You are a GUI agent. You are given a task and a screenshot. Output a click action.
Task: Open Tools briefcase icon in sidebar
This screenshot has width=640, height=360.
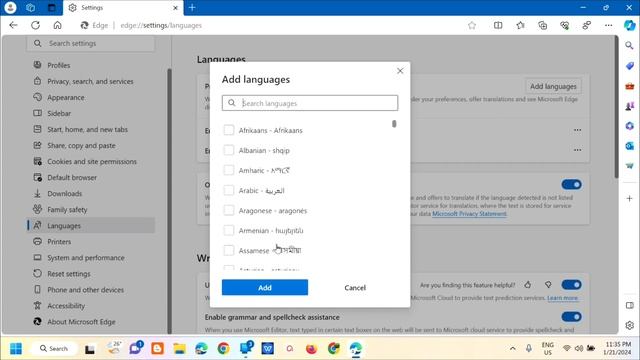click(x=629, y=86)
